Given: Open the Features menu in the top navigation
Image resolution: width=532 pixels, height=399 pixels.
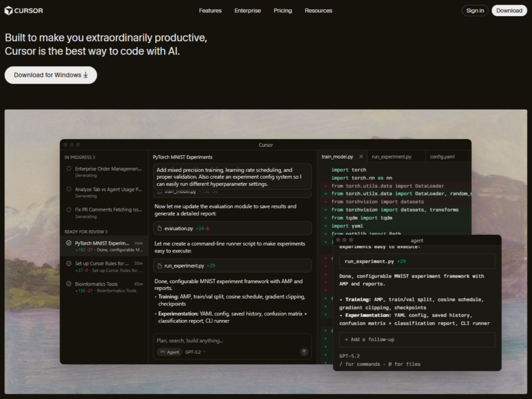Looking at the screenshot, I should point(210,10).
